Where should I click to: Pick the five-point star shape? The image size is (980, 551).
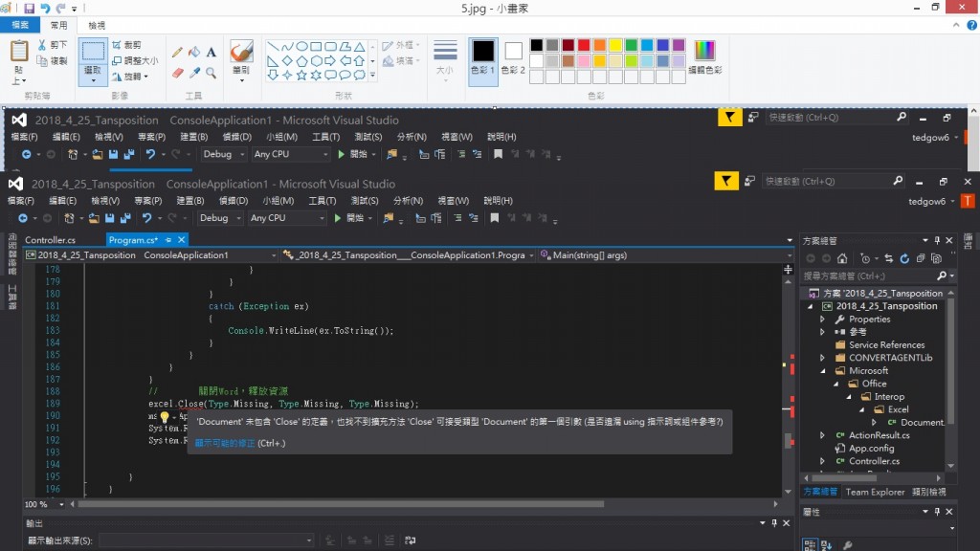[301, 75]
